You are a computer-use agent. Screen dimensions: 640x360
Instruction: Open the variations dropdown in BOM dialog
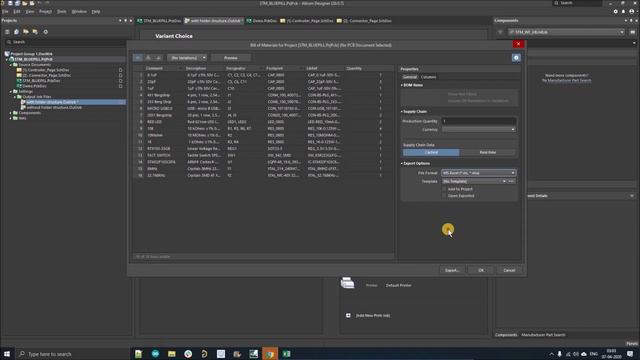[x=187, y=58]
